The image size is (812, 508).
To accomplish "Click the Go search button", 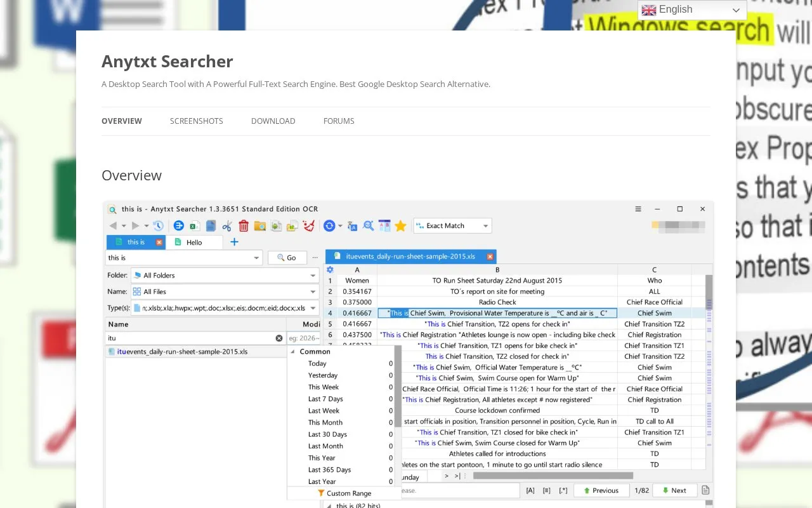I will (x=287, y=258).
